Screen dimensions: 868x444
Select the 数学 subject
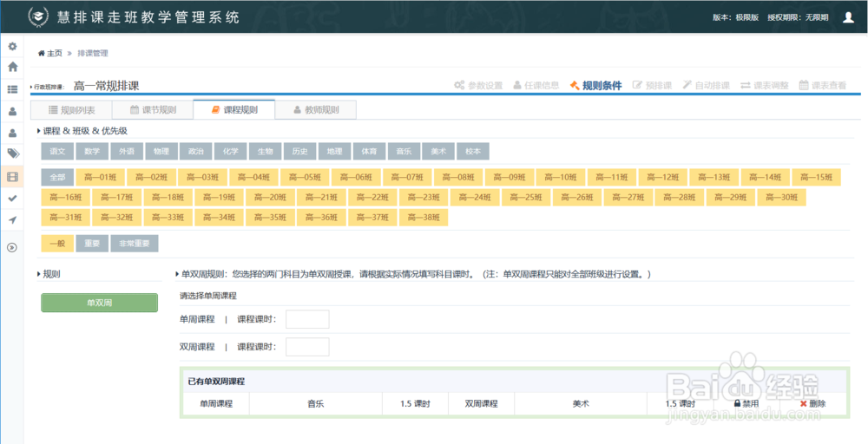pos(92,151)
